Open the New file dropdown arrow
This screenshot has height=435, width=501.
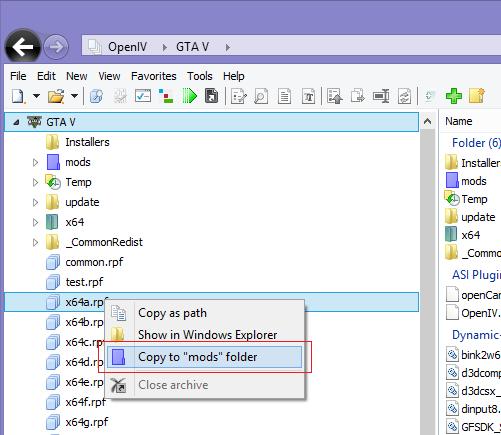pos(36,96)
